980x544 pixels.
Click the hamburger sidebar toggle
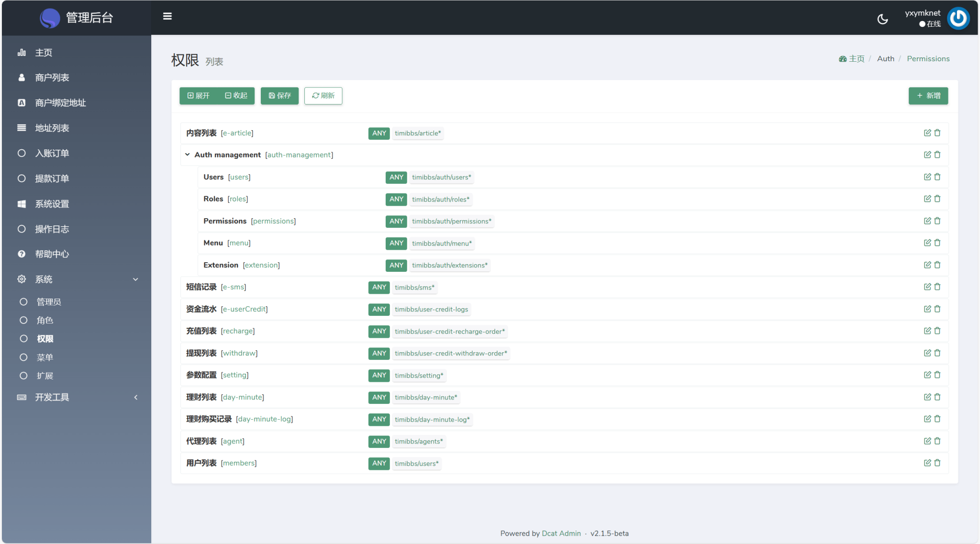point(167,16)
